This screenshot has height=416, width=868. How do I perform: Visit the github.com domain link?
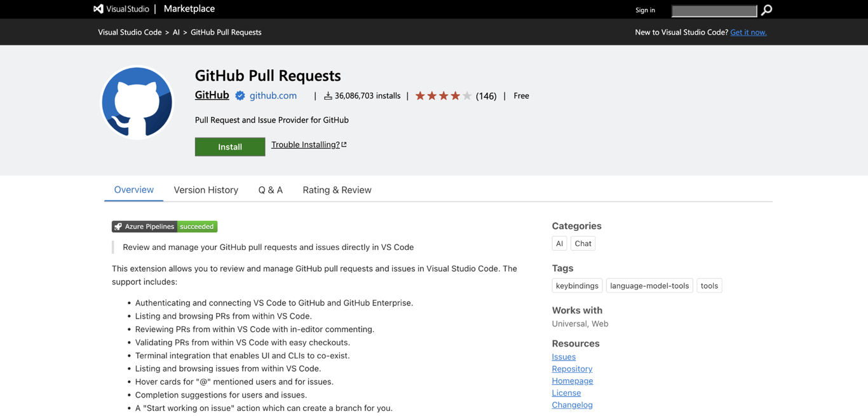(x=273, y=95)
